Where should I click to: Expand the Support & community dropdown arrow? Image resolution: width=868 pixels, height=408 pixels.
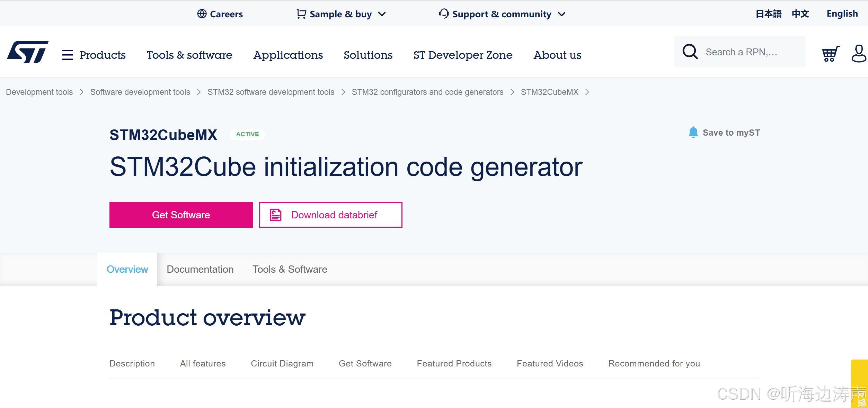(561, 14)
